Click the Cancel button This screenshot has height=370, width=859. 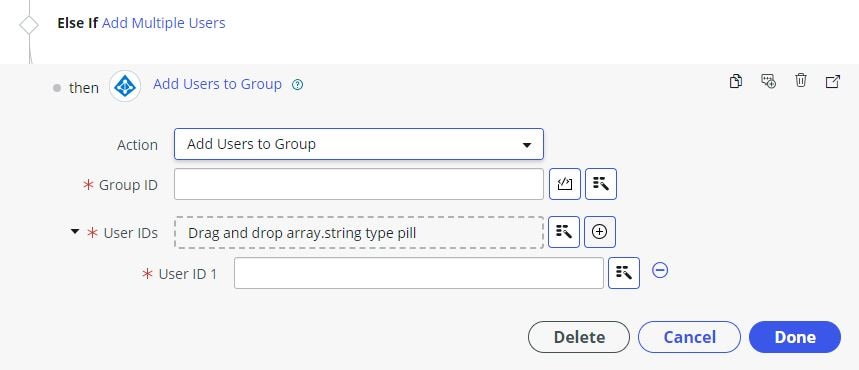tap(689, 337)
